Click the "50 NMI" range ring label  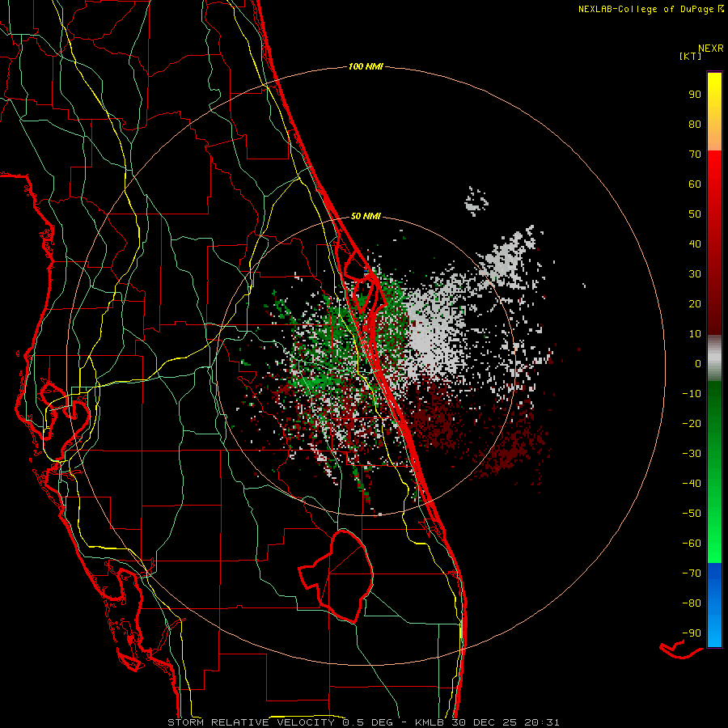366,216
